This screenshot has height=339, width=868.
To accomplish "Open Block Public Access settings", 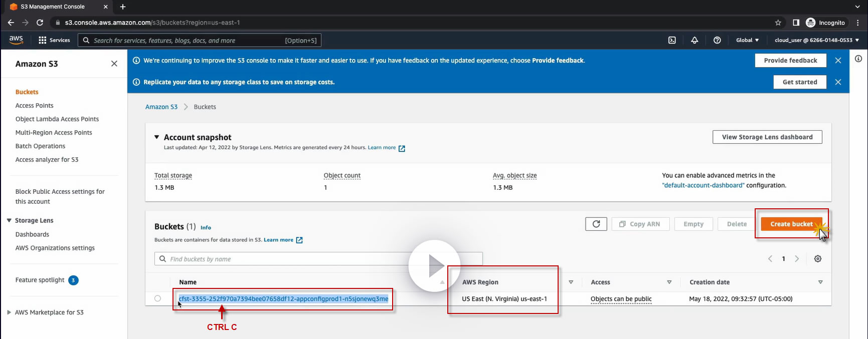I will click(x=60, y=196).
